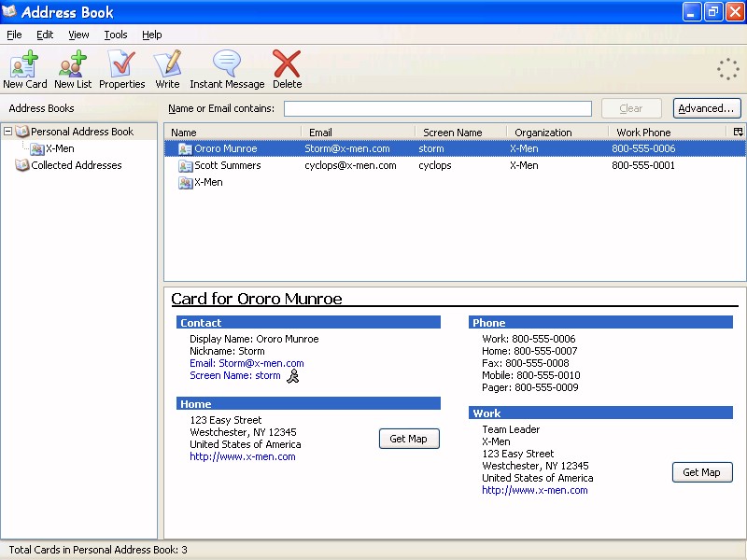The image size is (747, 560).
Task: Click the Storm@x-men.com cell in the list
Action: pos(347,148)
